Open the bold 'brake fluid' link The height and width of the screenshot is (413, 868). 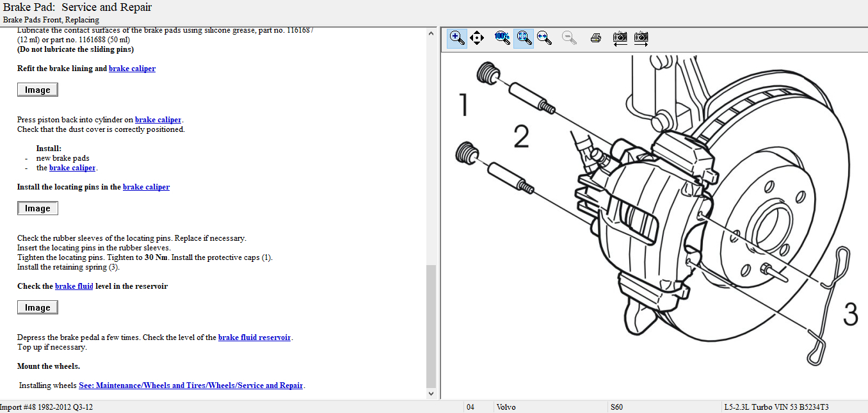pyautogui.click(x=74, y=286)
